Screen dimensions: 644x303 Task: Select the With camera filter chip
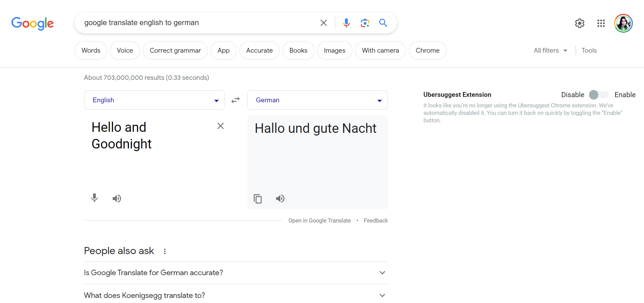[x=380, y=51]
